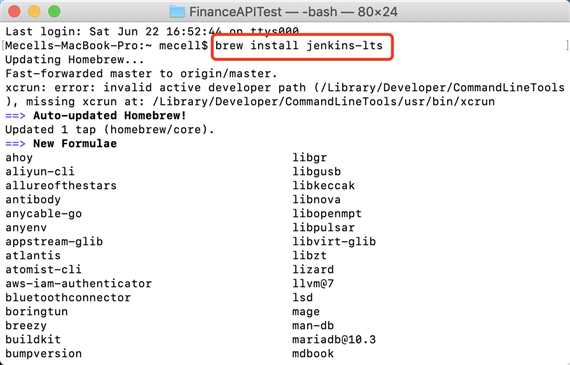Click the formula name 'lizard'
This screenshot has width=570, height=365.
click(x=313, y=269)
